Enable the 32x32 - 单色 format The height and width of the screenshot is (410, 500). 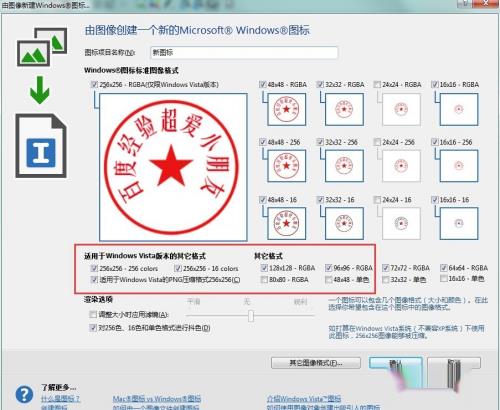pos(386,279)
